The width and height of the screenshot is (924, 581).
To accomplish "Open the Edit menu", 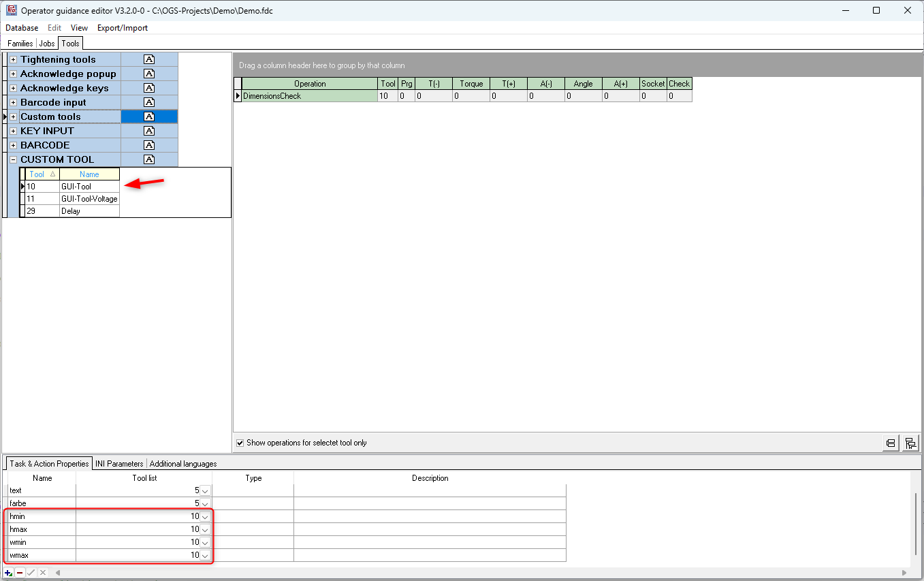I will point(54,28).
